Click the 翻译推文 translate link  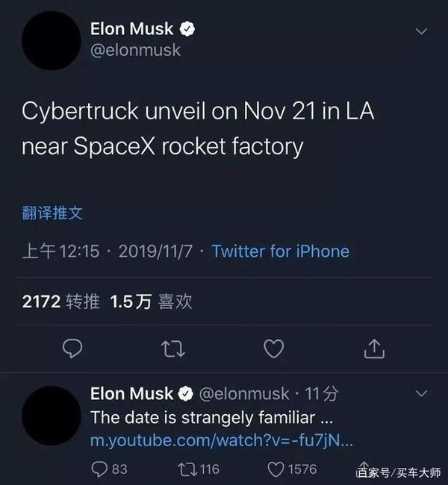(x=52, y=214)
